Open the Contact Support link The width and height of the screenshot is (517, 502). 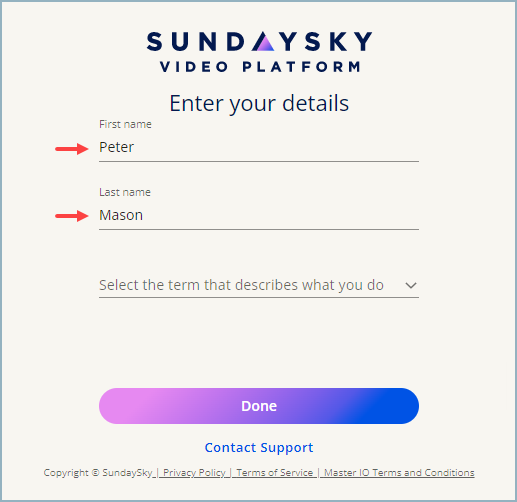[x=259, y=448]
